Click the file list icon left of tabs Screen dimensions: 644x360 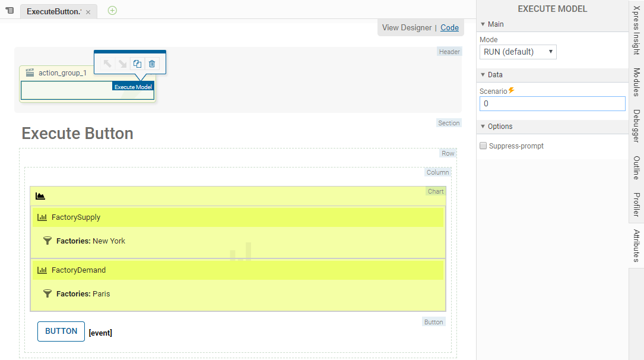click(x=9, y=11)
